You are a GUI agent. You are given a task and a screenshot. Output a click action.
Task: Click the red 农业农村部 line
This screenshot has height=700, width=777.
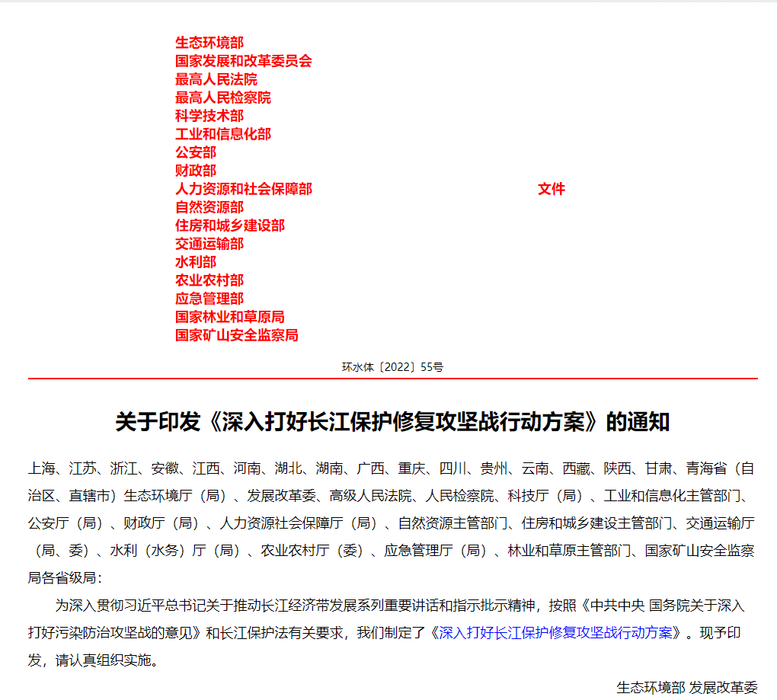coord(209,281)
